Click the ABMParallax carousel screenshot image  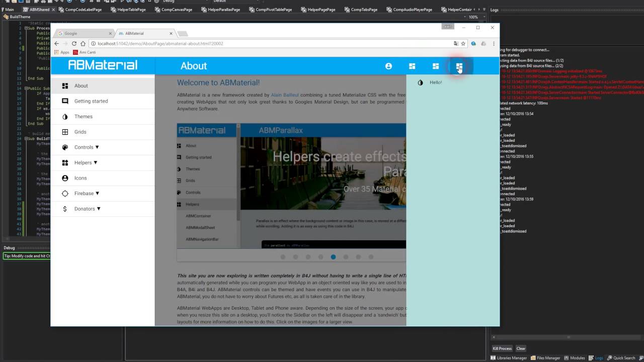(x=291, y=186)
